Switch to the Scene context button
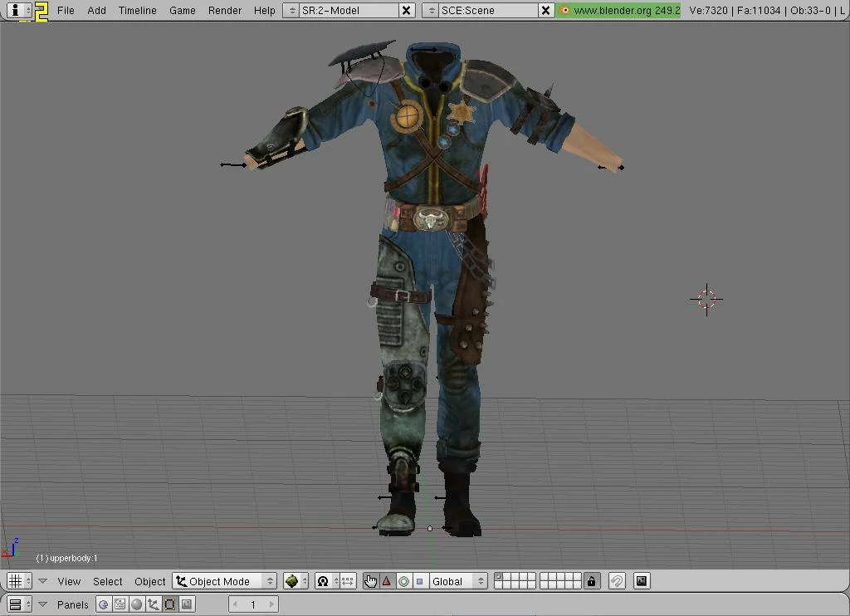Viewport: 850px width, 616px height. [x=187, y=604]
